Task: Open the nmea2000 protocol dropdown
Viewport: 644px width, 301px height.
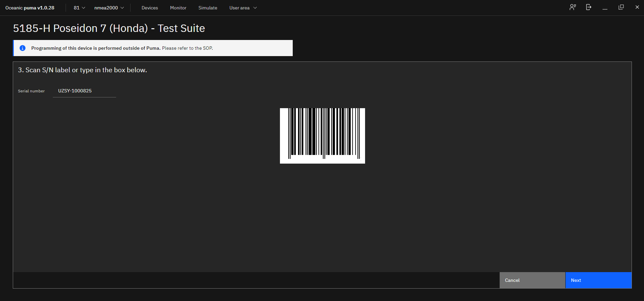Action: click(x=109, y=8)
